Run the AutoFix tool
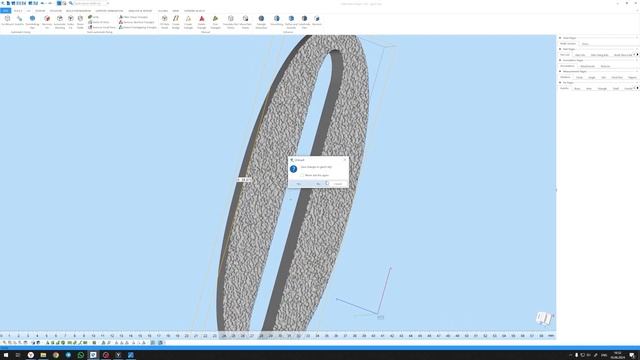 coord(19,21)
